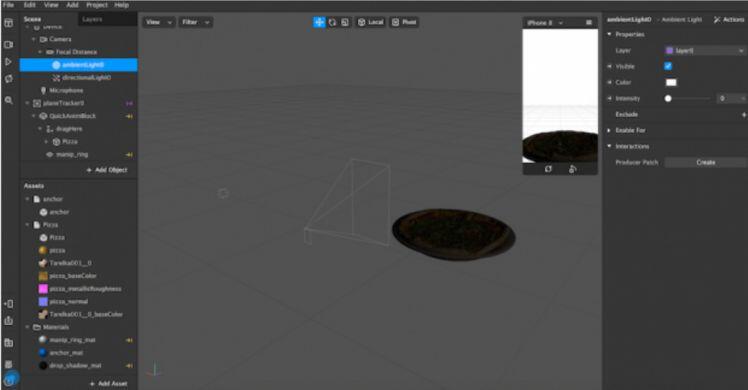This screenshot has height=390, width=748.
Task: Select the rotate tool in viewport toolbar
Action: tap(332, 22)
